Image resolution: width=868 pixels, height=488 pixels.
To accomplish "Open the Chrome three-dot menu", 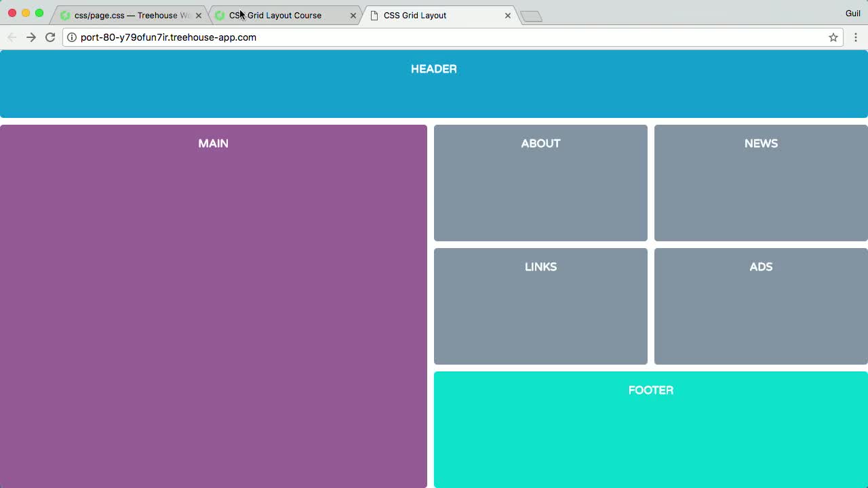I will click(x=856, y=37).
